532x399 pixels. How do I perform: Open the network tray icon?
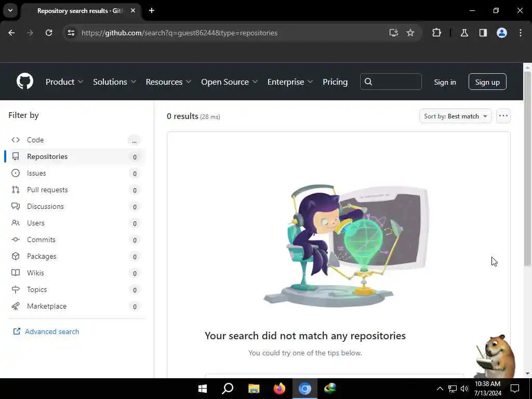[453, 389]
